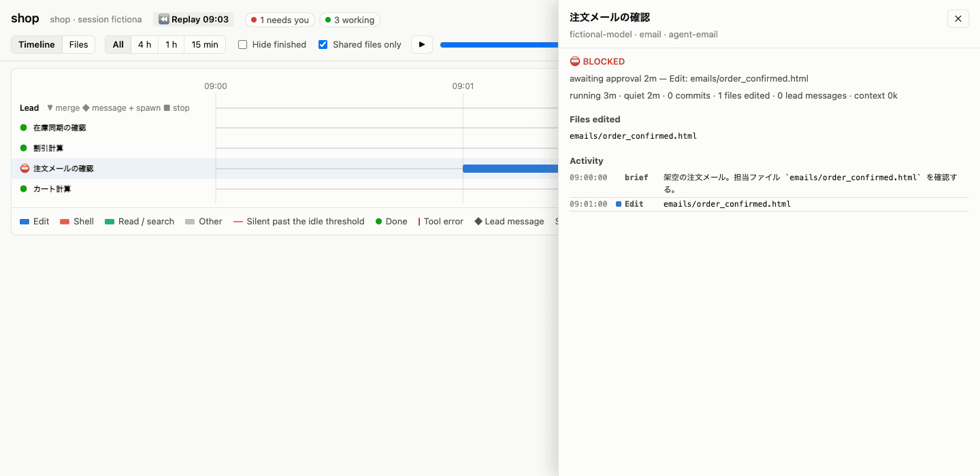Click the Silent past the idle threshold legend

tap(299, 222)
